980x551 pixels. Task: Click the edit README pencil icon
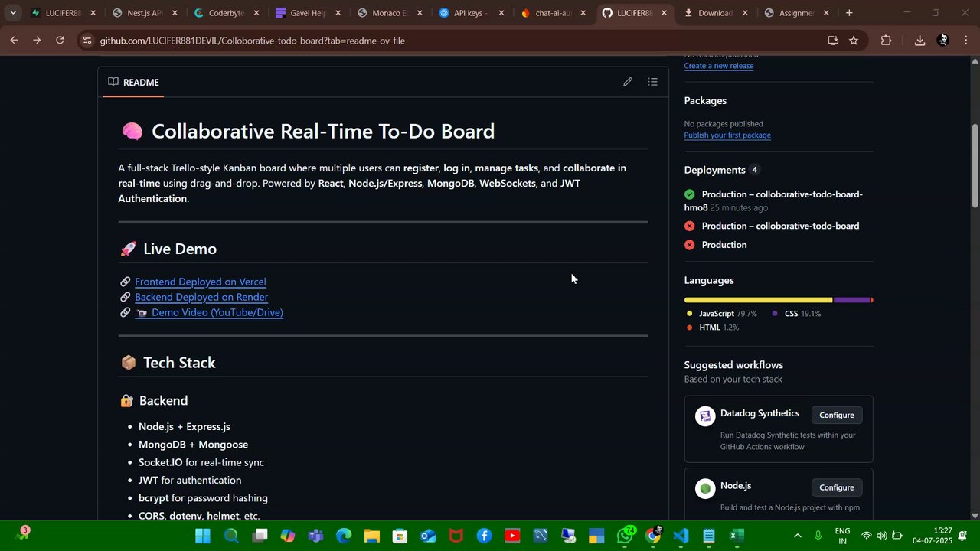point(628,82)
